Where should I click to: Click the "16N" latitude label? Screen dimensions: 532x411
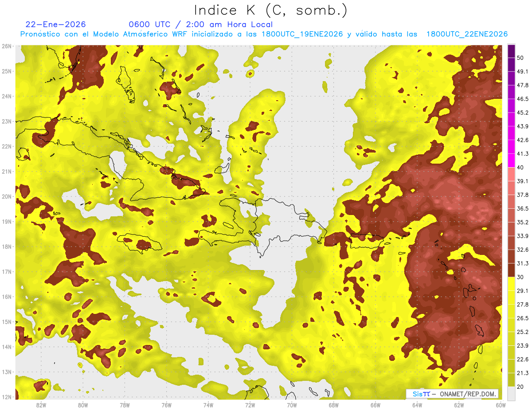[x=7, y=297]
